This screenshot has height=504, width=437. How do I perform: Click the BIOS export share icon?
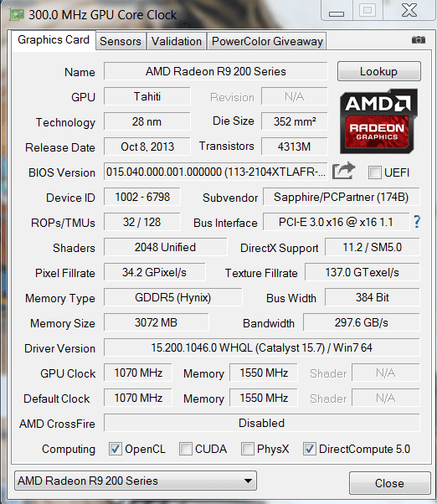(x=343, y=171)
